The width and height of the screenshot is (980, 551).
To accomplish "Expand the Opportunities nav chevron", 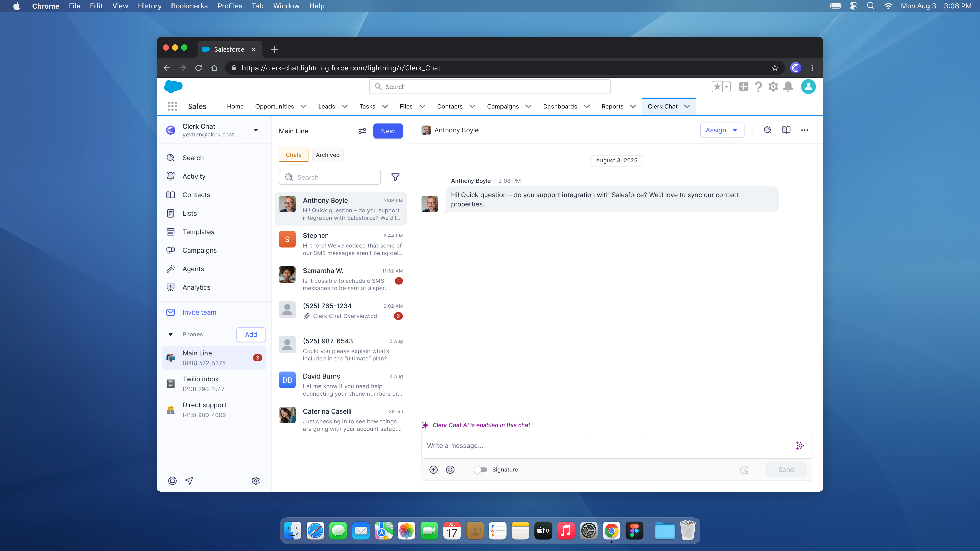I will click(303, 106).
